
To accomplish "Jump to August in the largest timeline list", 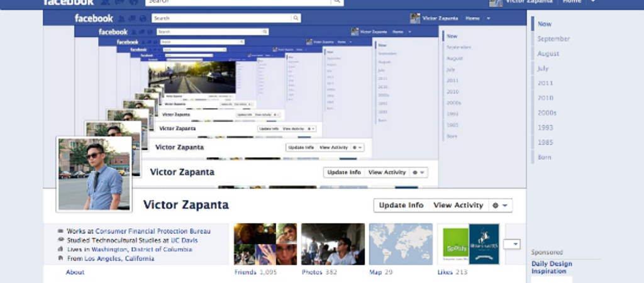I will click(548, 53).
